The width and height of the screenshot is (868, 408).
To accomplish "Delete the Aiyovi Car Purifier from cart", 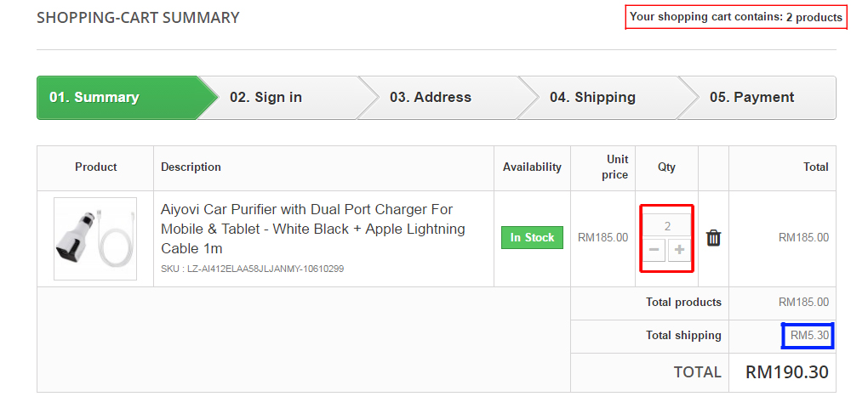I will pos(713,238).
